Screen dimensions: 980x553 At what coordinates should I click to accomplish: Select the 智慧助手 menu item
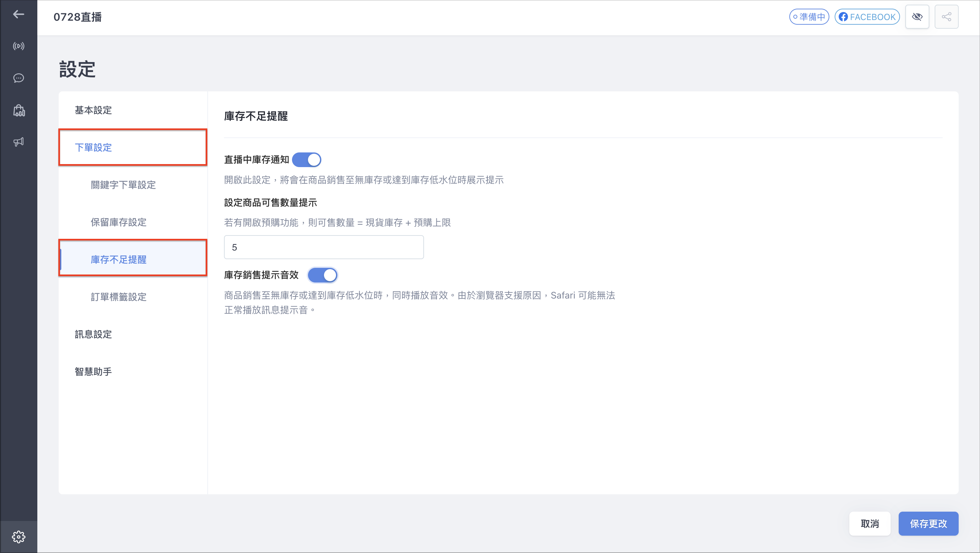[x=133, y=371]
